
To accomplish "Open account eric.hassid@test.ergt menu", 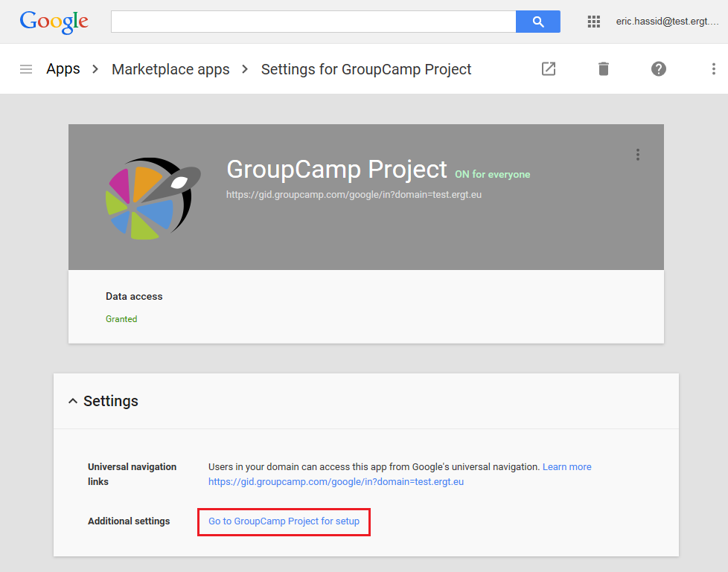I will pos(667,22).
